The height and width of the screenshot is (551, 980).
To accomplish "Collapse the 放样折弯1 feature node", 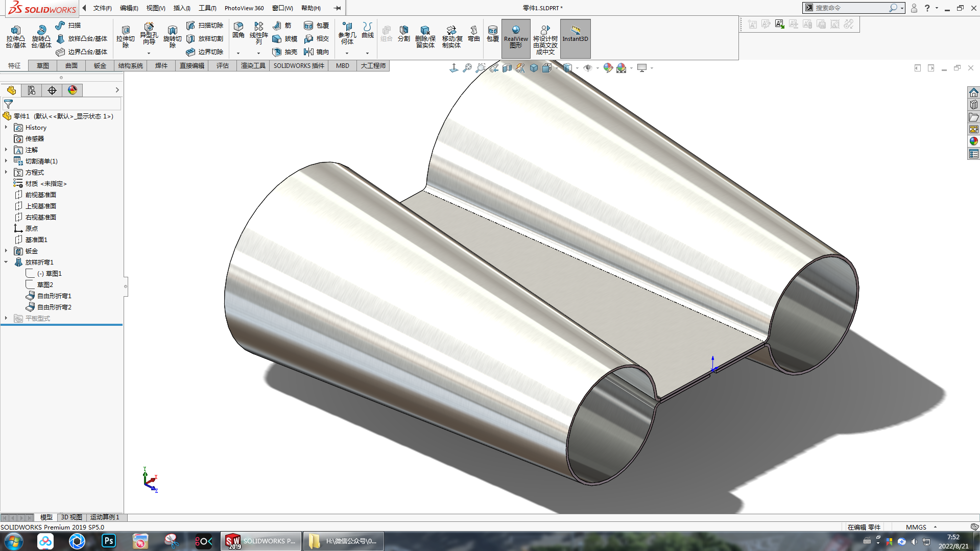I will tap(6, 262).
